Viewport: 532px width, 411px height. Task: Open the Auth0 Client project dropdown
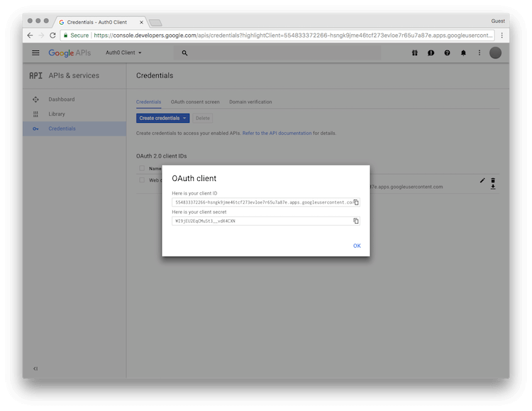pyautogui.click(x=123, y=53)
